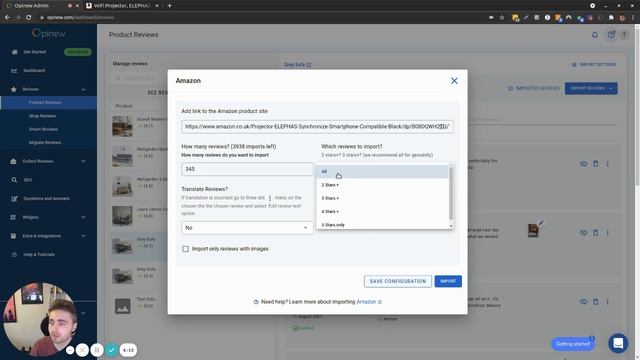Open the three-dot menu on the middle review
The height and width of the screenshot is (360, 640).
pyautogui.click(x=607, y=233)
